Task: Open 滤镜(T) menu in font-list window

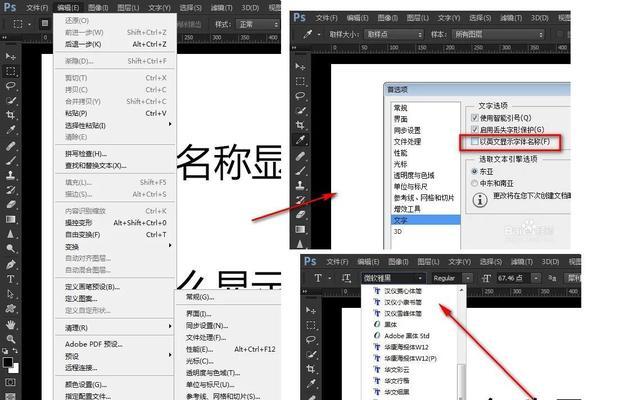Action: [521, 261]
